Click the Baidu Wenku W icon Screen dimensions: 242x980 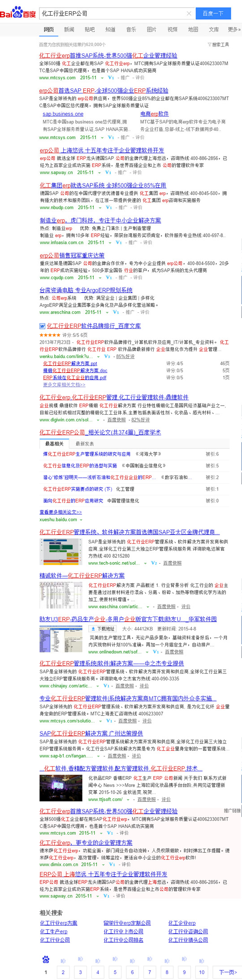click(42, 326)
